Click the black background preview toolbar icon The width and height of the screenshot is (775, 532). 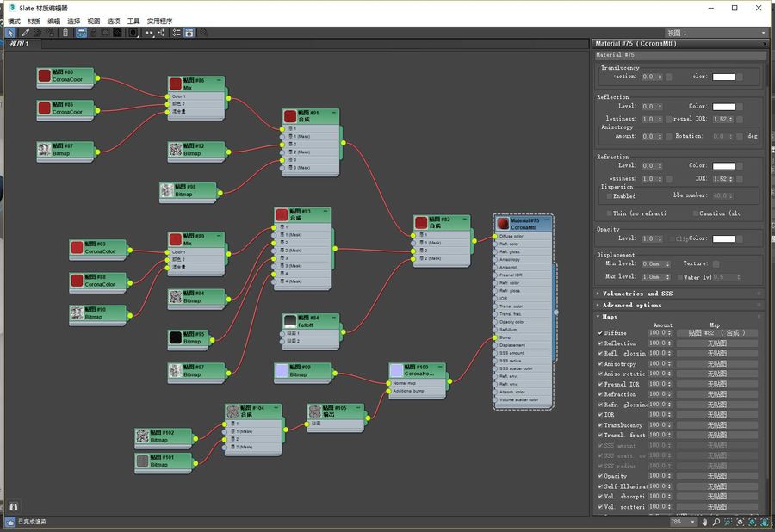[117, 33]
